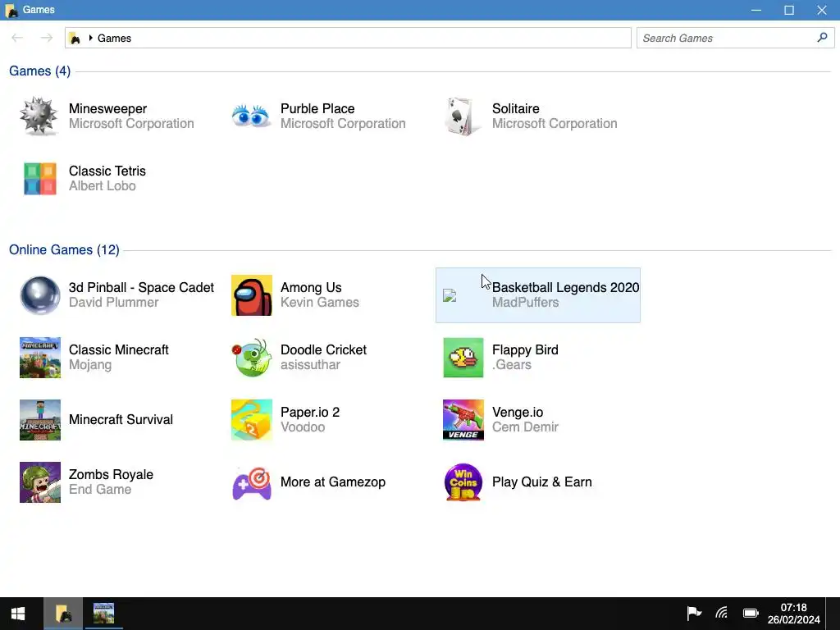Click the Albert Lobo publisher text
The width and height of the screenshot is (840, 630).
click(x=103, y=186)
